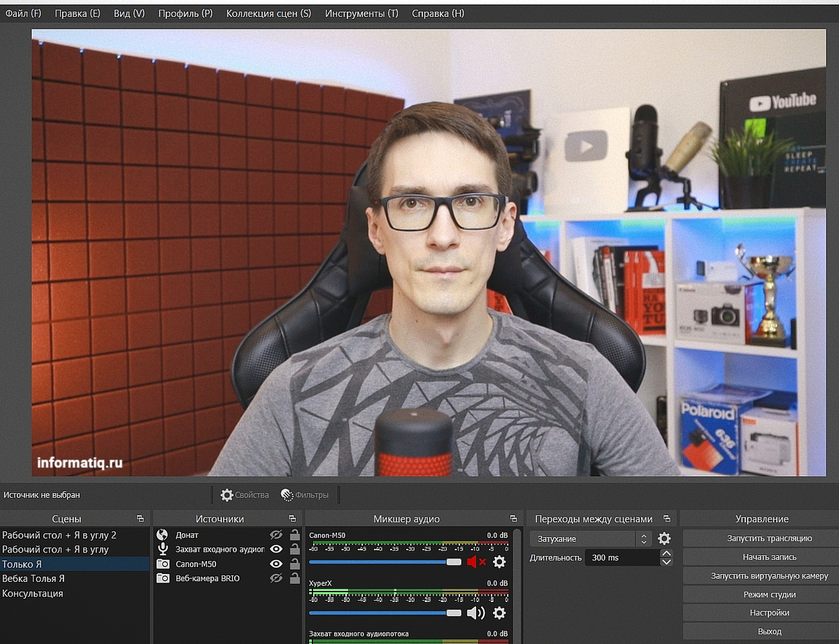Adjust the XyperX volume slider
Viewport: 839px width, 644px height.
tap(385, 613)
